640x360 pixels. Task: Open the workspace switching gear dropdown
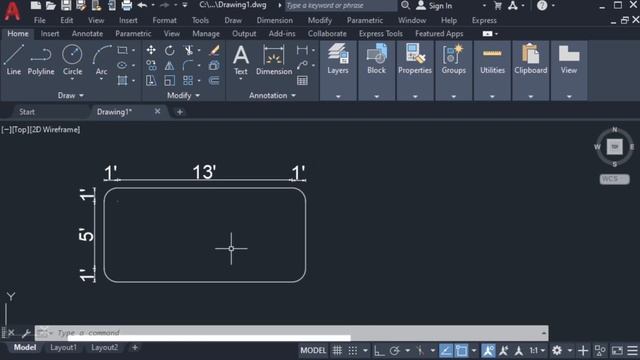(570, 351)
